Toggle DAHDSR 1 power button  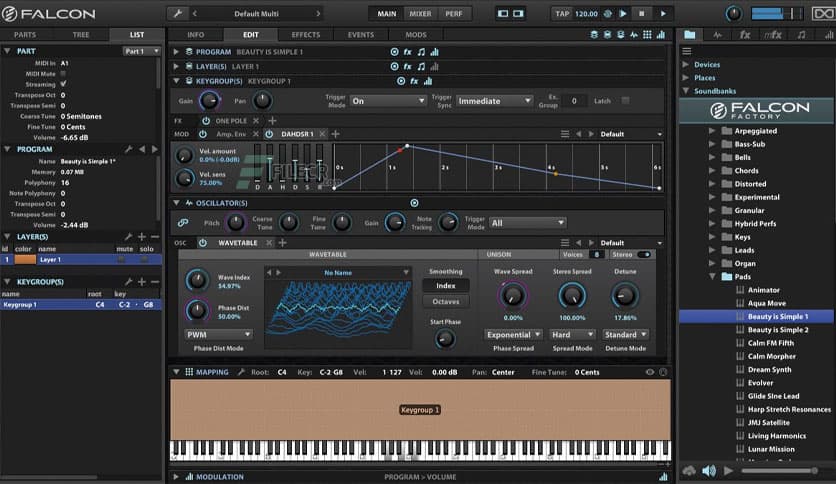pyautogui.click(x=269, y=134)
